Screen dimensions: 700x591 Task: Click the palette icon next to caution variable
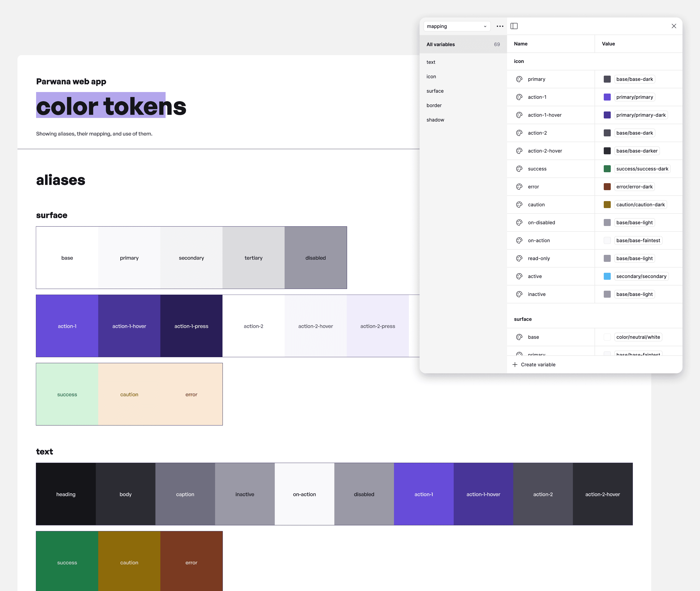[x=519, y=204]
